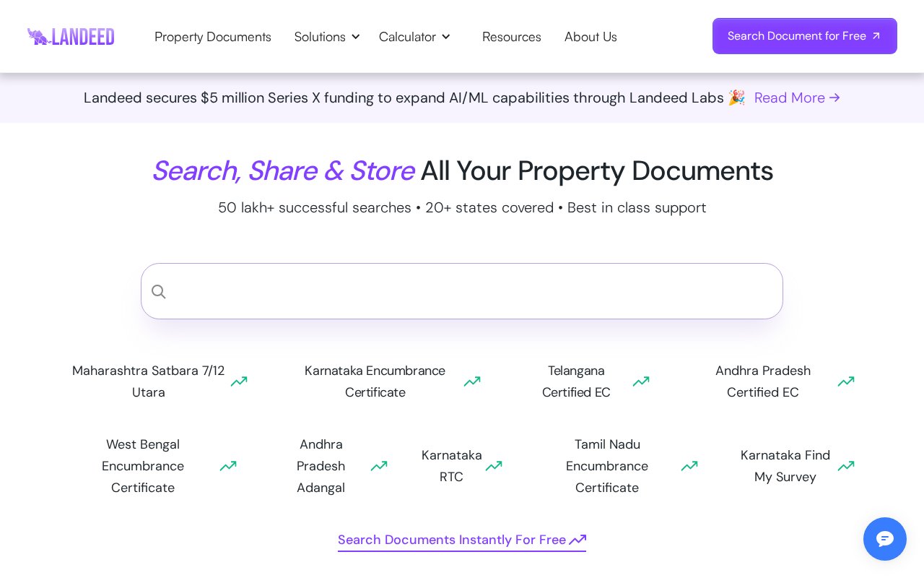The width and height of the screenshot is (924, 578).
Task: Click trend arrow beside Tamil Nadu Encumbrance Certificate
Action: point(689,466)
